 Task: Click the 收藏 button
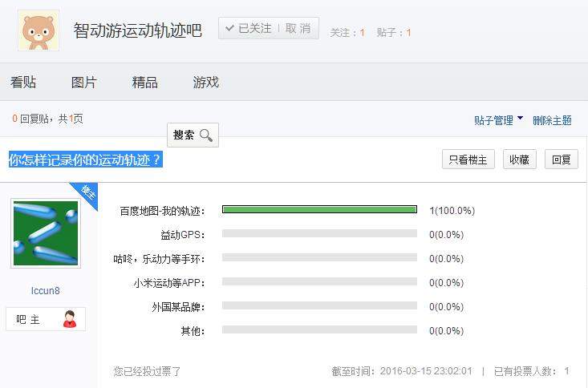tap(520, 160)
